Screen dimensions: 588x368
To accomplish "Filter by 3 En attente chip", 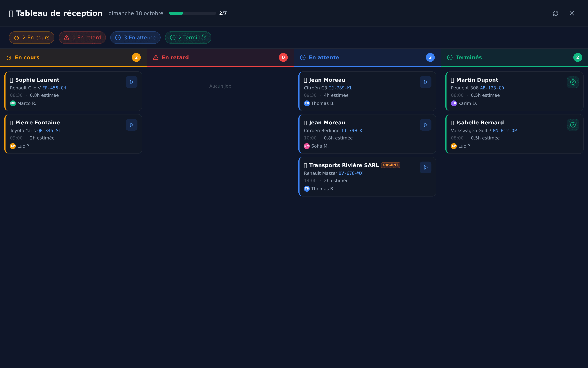I will [135, 38].
